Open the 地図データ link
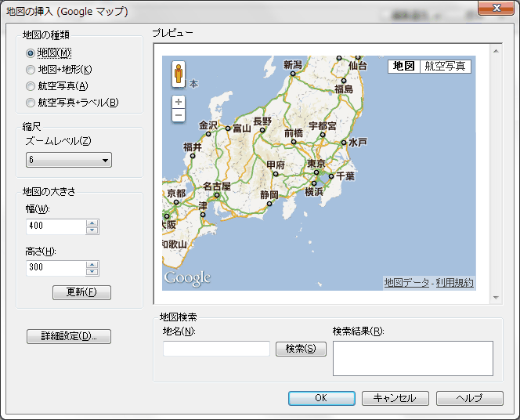This screenshot has height=420, width=520. (x=406, y=283)
